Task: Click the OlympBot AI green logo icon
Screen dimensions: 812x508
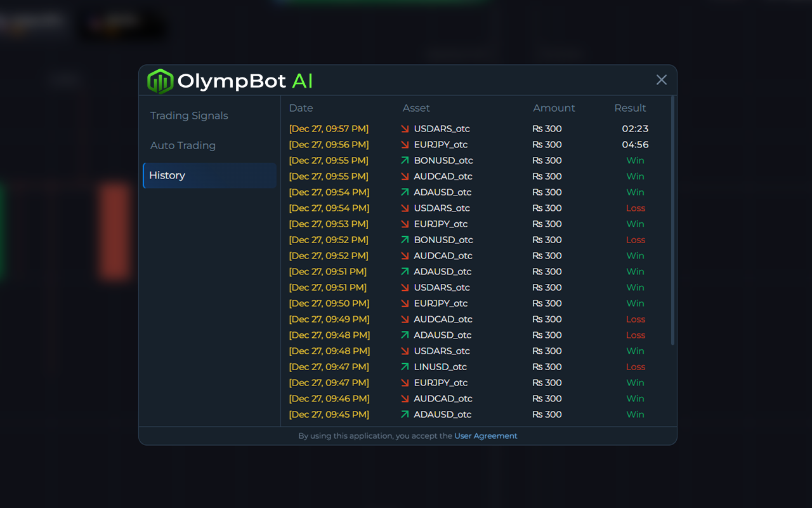Action: [x=160, y=81]
